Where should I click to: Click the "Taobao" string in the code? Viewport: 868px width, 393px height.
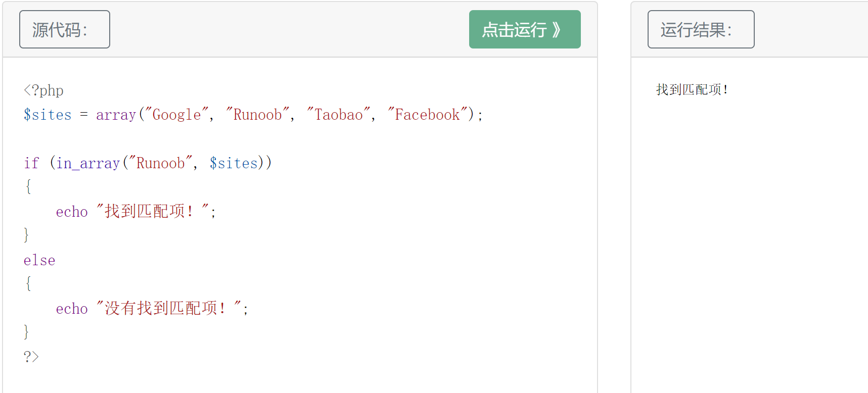(x=338, y=115)
